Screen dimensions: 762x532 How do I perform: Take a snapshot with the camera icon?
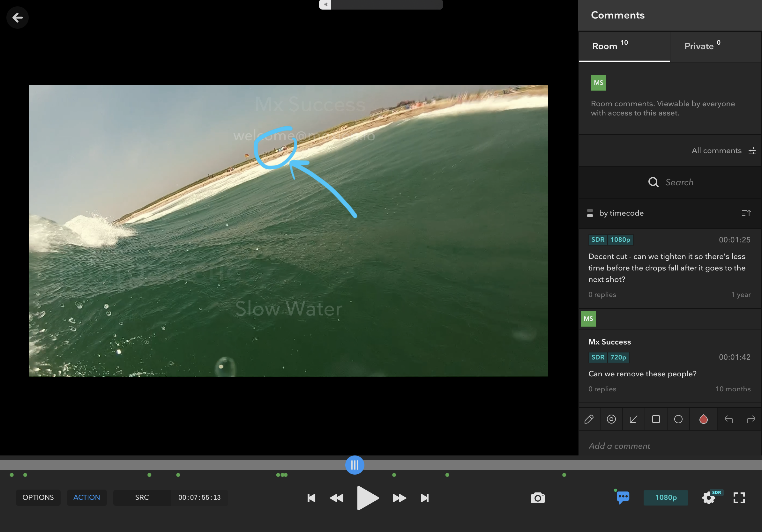(x=537, y=498)
